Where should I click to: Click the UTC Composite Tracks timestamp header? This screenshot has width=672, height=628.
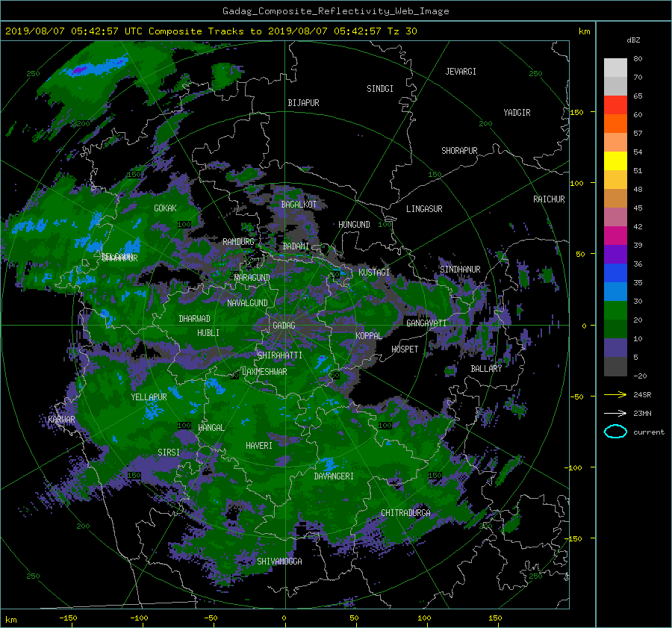point(211,31)
